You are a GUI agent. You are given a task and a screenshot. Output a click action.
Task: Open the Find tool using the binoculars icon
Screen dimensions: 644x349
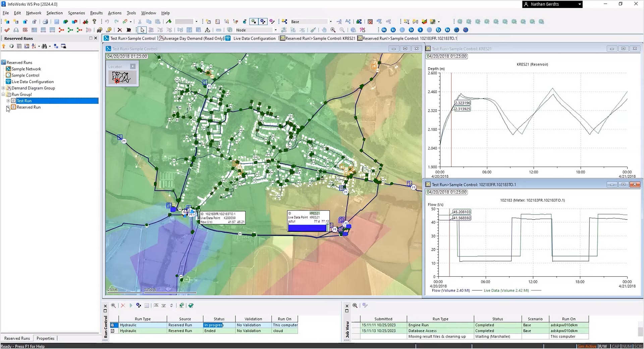tap(99, 30)
